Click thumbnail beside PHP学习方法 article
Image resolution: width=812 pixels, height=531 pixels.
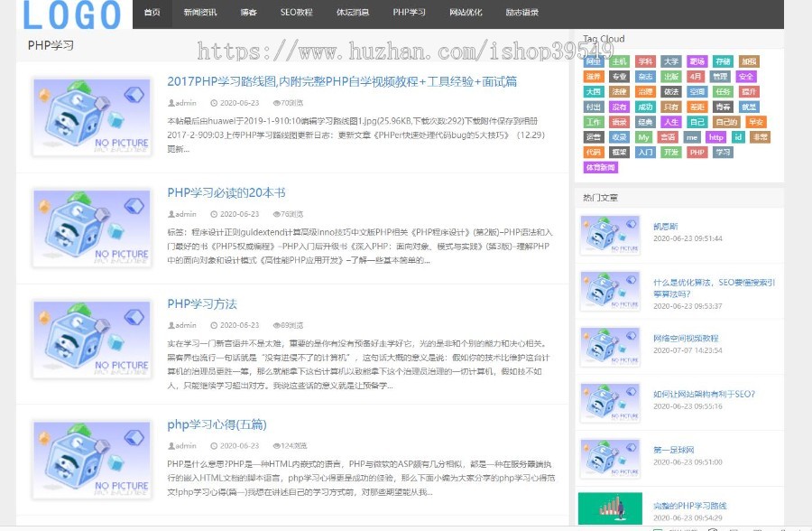click(x=92, y=340)
